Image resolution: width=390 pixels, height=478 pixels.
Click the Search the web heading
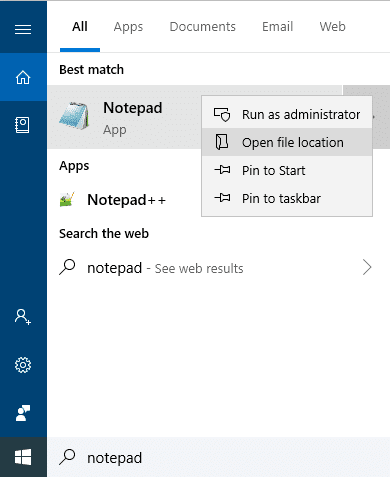point(104,233)
